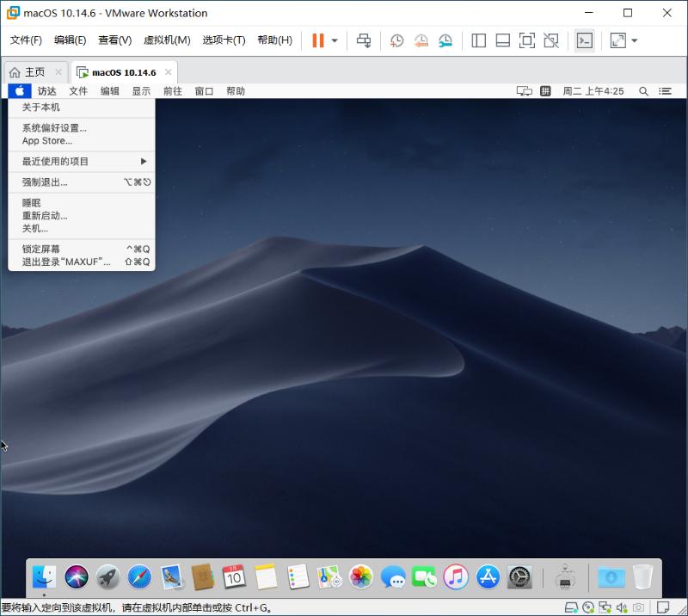
Task: Take a snapshot of the virtual machine
Action: click(395, 40)
